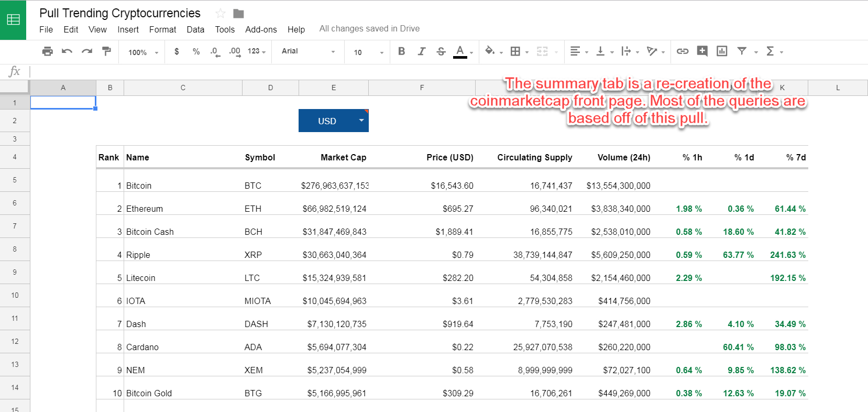Open the Data menu
This screenshot has width=868, height=412.
[195, 29]
